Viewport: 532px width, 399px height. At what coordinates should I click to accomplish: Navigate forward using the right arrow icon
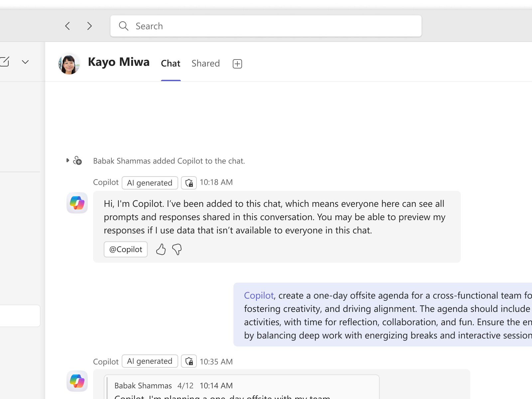click(x=89, y=26)
